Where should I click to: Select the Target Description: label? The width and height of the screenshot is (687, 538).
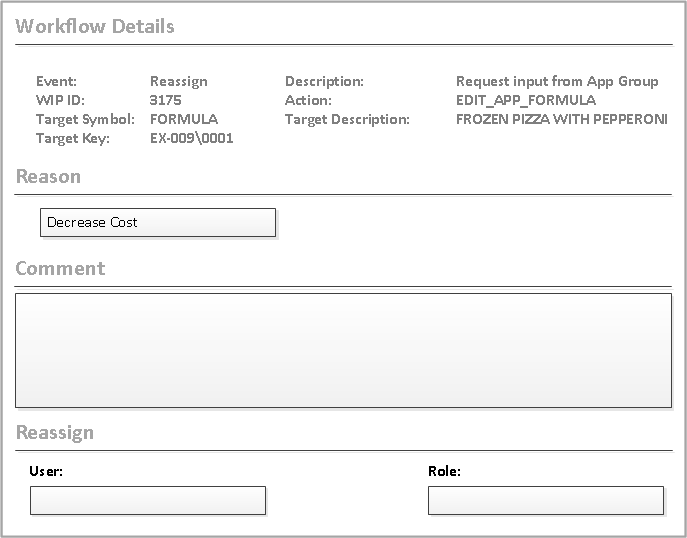click(347, 119)
